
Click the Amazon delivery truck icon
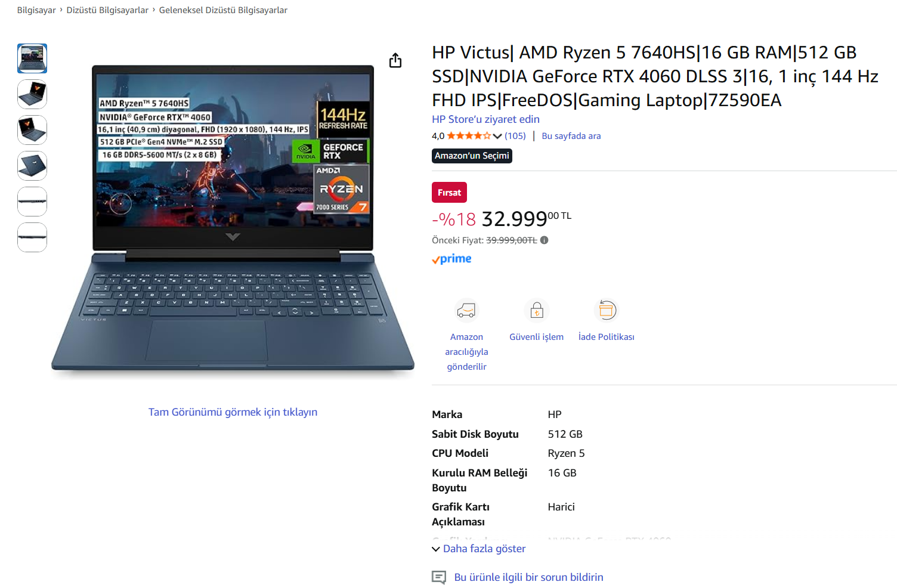[x=466, y=311]
